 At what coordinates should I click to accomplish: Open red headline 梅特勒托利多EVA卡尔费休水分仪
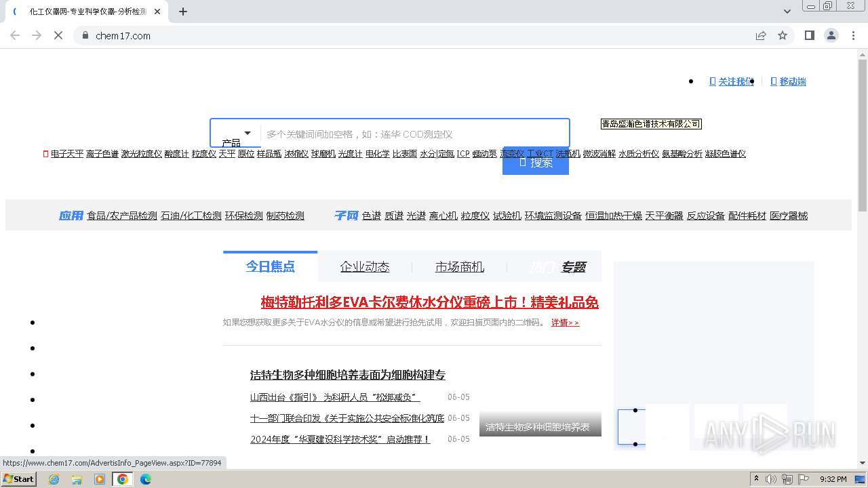pos(430,302)
